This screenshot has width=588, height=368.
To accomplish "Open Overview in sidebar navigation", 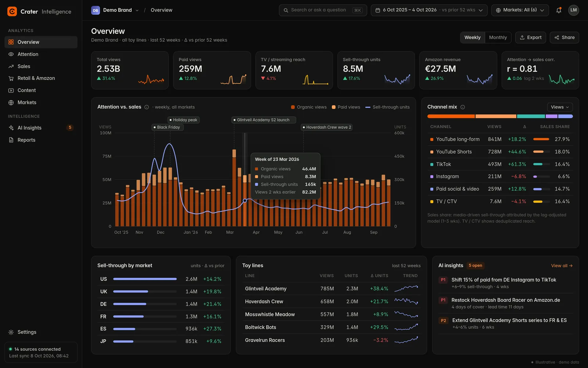I will pos(41,42).
